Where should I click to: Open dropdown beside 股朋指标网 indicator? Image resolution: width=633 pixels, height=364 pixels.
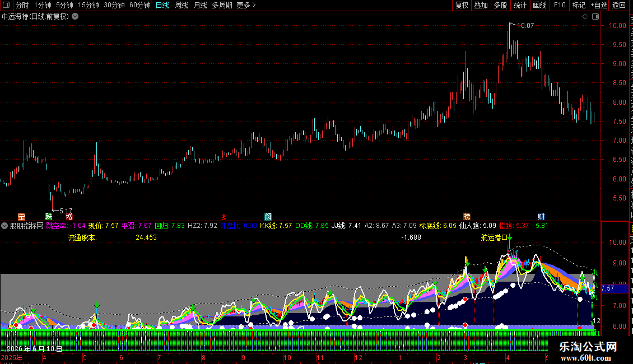coord(4,226)
